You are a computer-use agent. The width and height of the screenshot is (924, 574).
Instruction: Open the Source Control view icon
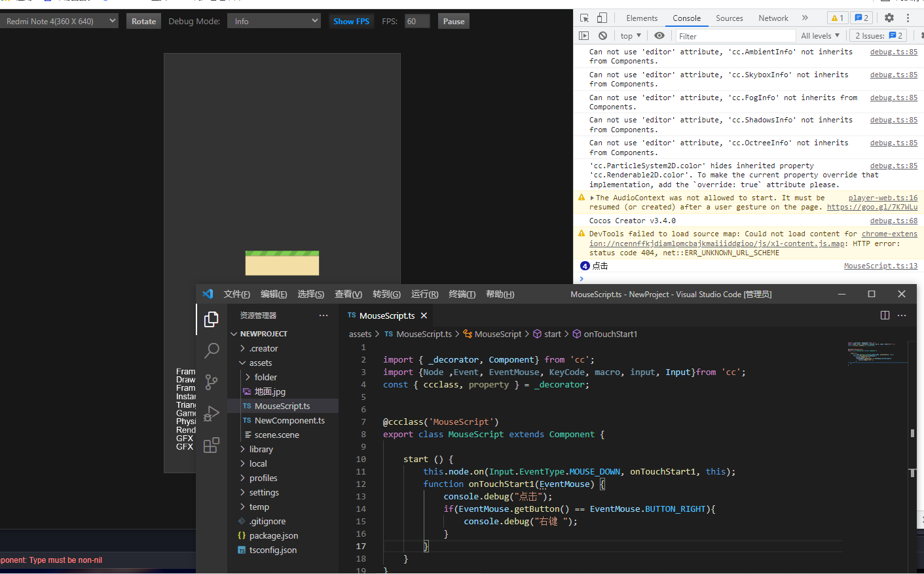pos(212,382)
